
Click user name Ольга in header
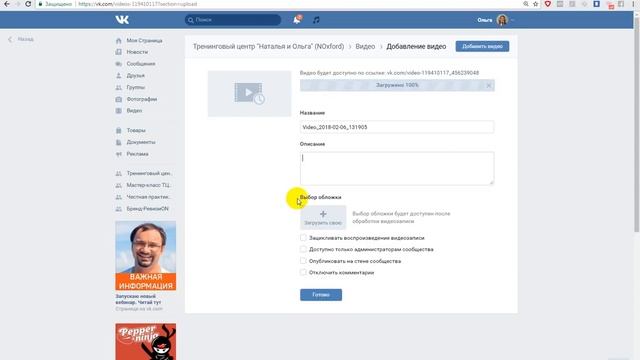[485, 20]
